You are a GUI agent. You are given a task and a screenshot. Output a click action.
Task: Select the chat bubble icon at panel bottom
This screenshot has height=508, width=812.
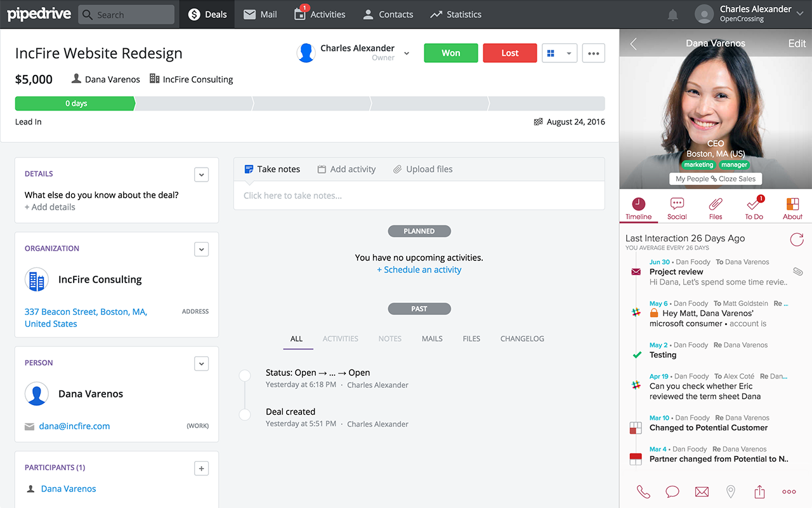(x=672, y=491)
